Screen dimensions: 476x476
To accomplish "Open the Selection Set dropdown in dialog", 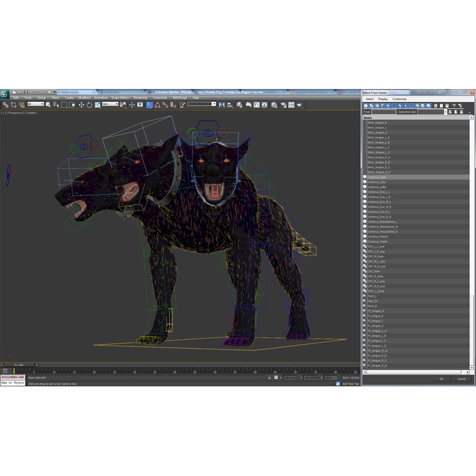I will point(446,112).
